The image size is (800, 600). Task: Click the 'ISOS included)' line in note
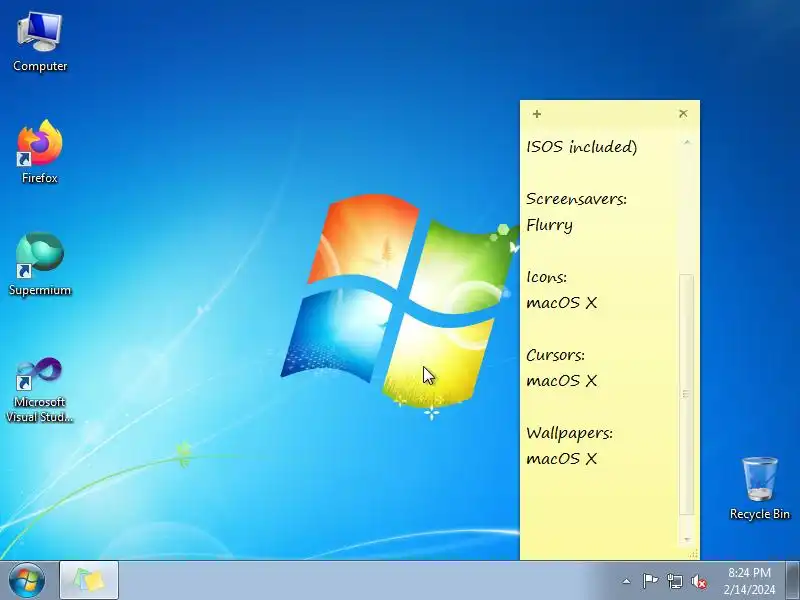coord(582,147)
